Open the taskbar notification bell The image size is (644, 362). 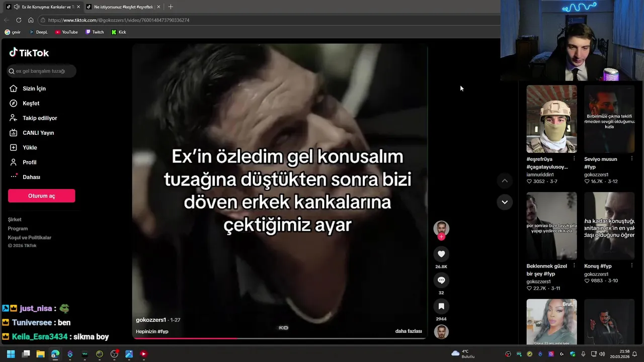pos(635,354)
